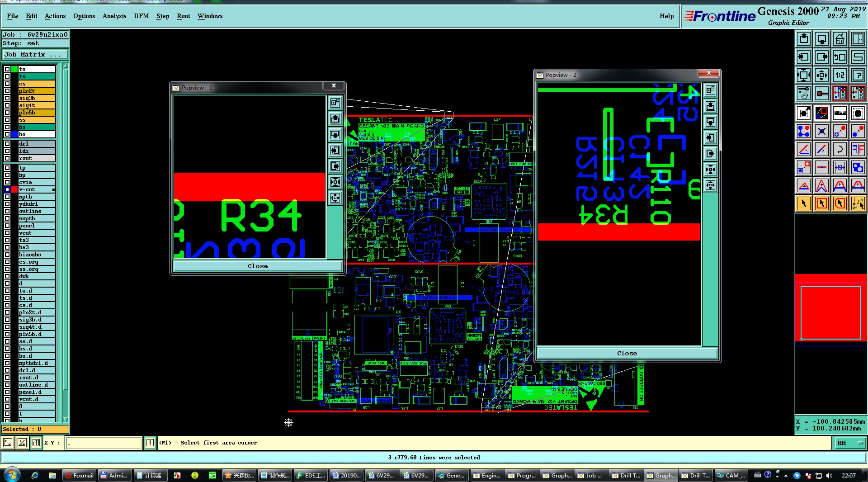This screenshot has height=482, width=868.
Task: Click the mirror F tool icon
Action: pos(858,149)
